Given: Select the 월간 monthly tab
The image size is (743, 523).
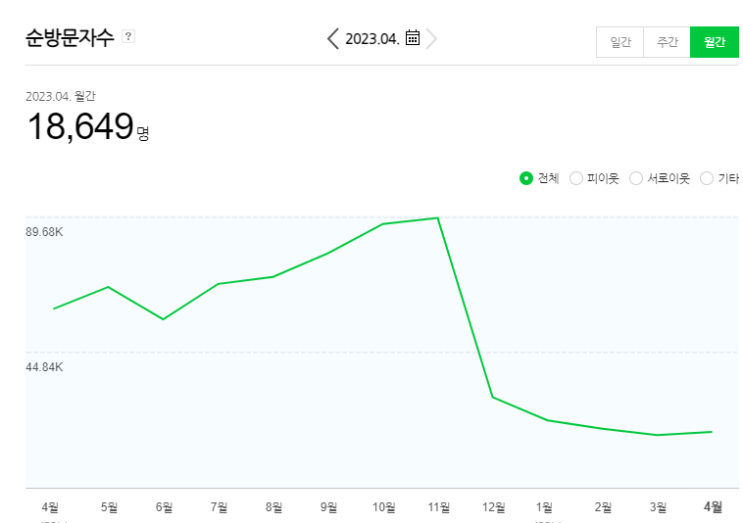Looking at the screenshot, I should pos(714,42).
